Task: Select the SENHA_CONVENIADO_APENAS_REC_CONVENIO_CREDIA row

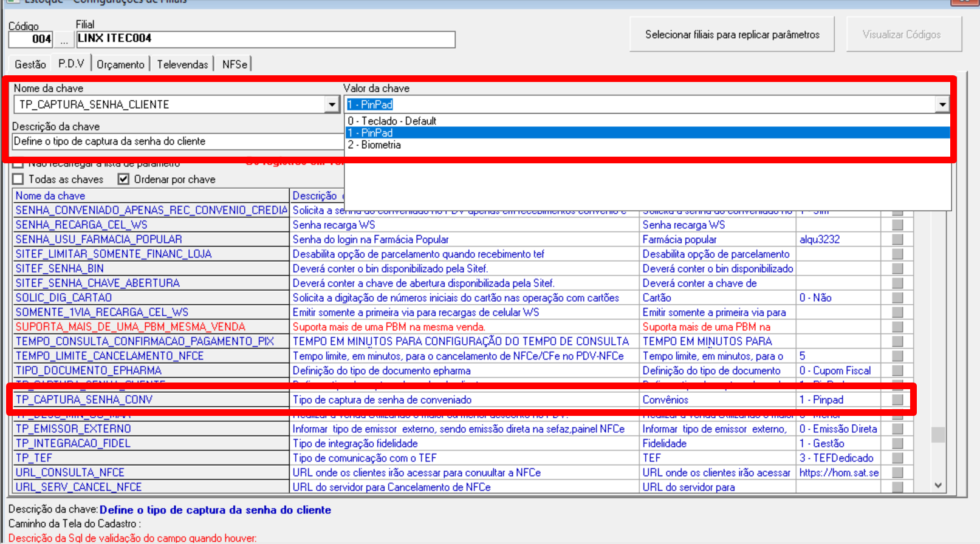Action: click(x=151, y=210)
